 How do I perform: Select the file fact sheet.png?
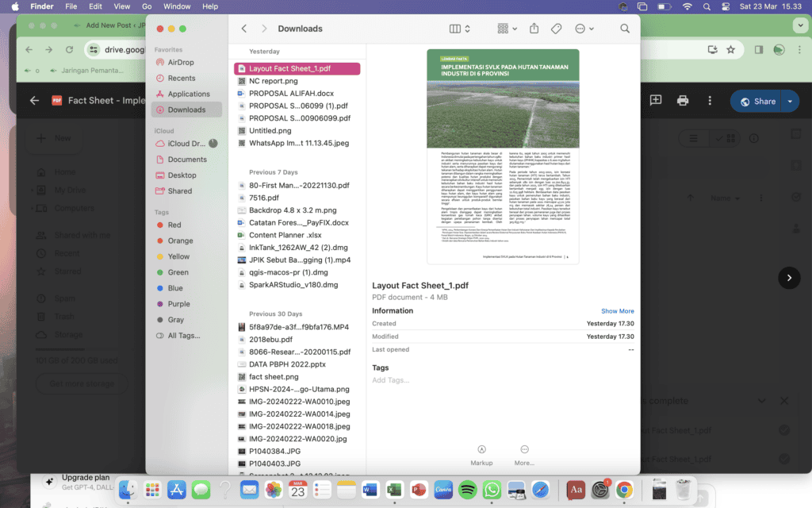click(297, 377)
